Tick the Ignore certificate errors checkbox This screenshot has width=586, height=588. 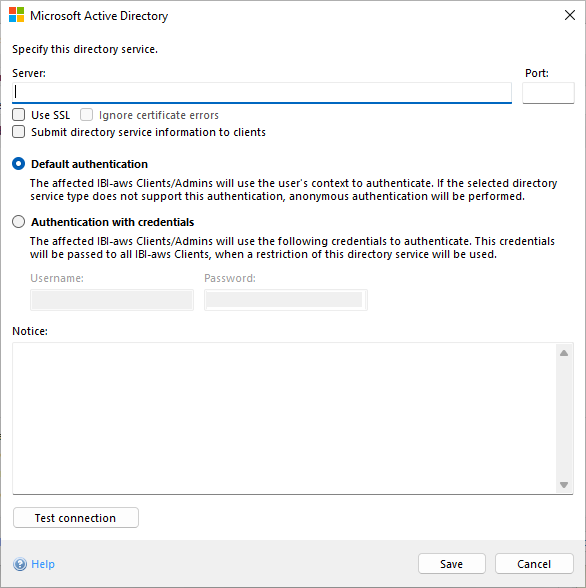[86, 115]
